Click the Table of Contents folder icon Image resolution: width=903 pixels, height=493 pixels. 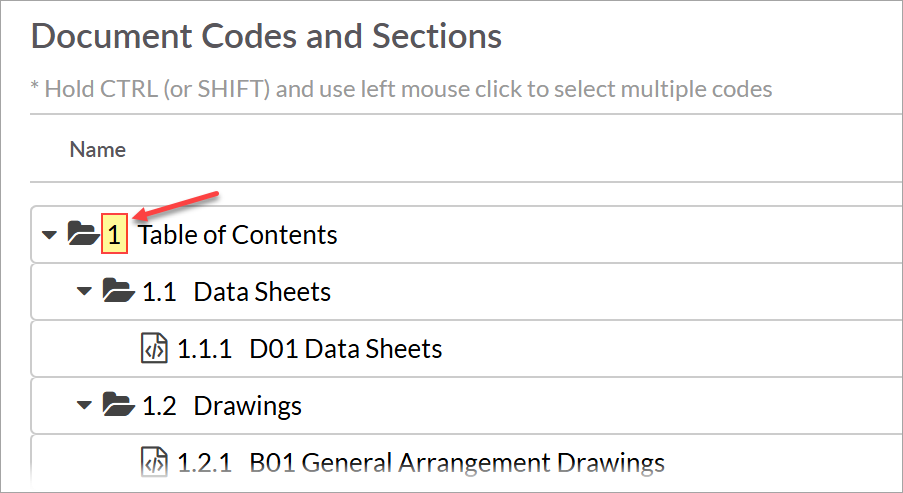(x=82, y=235)
